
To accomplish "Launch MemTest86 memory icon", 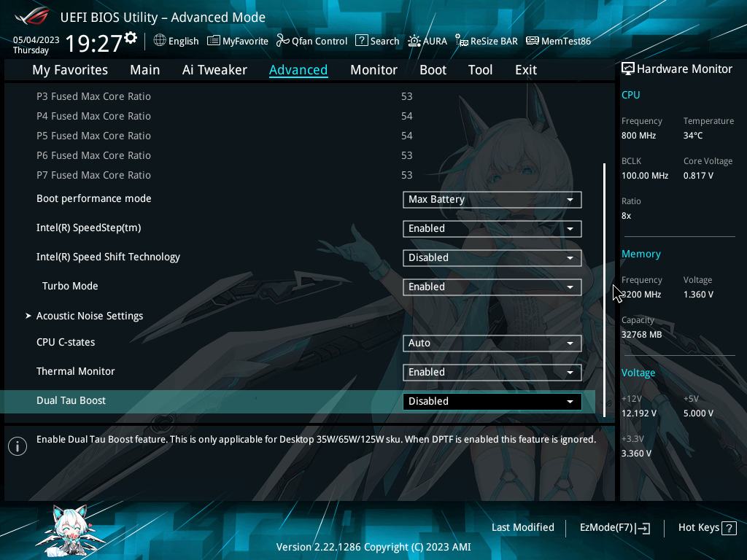I will (532, 41).
